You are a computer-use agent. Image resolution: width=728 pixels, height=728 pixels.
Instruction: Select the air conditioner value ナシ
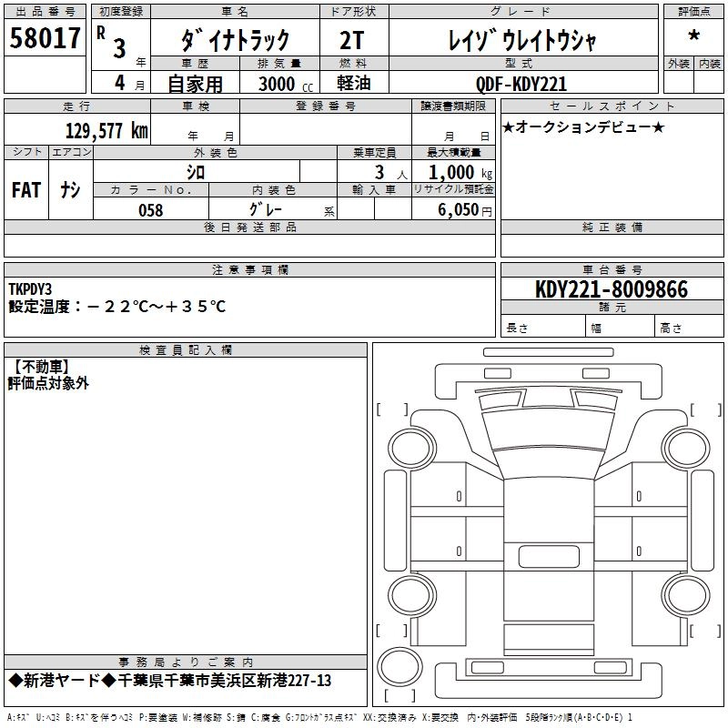[x=70, y=190]
